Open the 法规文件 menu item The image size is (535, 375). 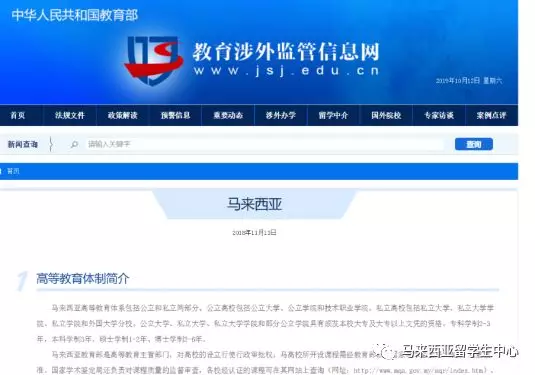click(x=70, y=116)
